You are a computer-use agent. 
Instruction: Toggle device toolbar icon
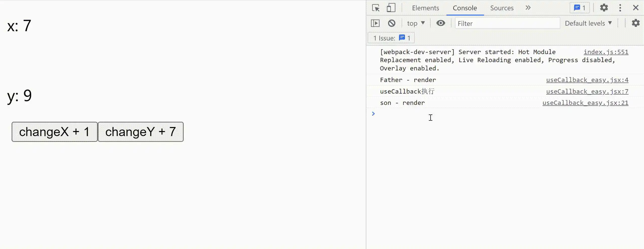click(x=391, y=8)
